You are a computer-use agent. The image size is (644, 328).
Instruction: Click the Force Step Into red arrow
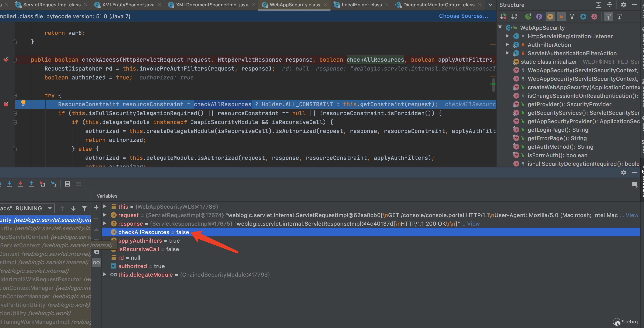[x=20, y=184]
